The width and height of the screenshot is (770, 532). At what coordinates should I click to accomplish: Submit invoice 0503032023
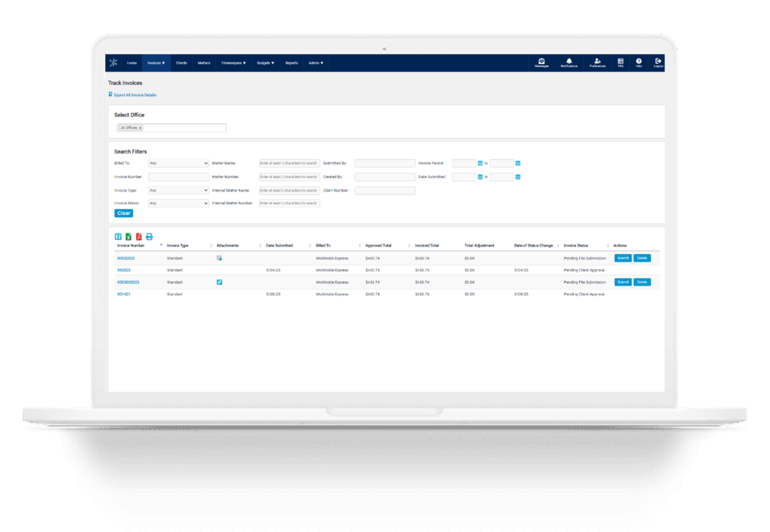623,282
